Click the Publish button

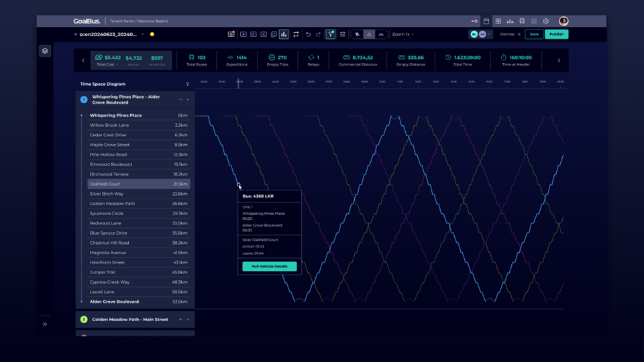[x=557, y=34]
